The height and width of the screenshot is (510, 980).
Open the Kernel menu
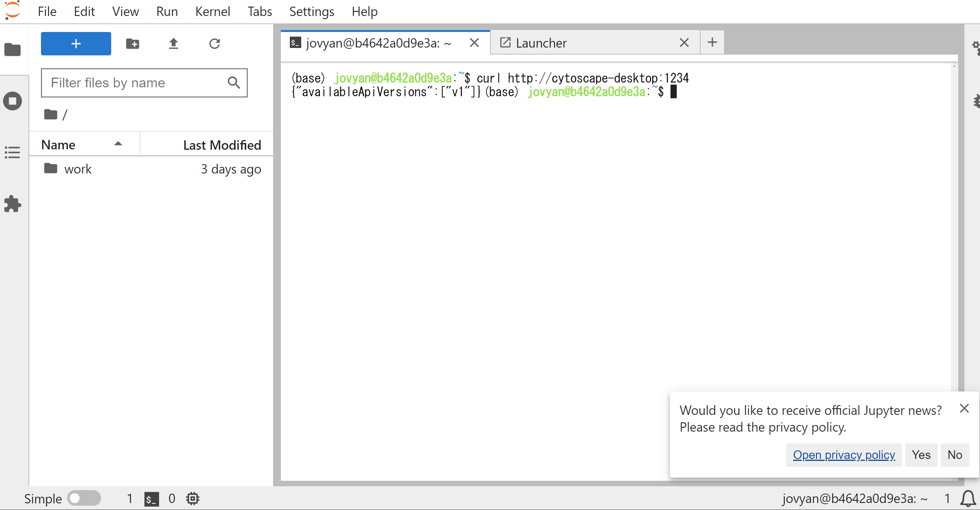(213, 11)
